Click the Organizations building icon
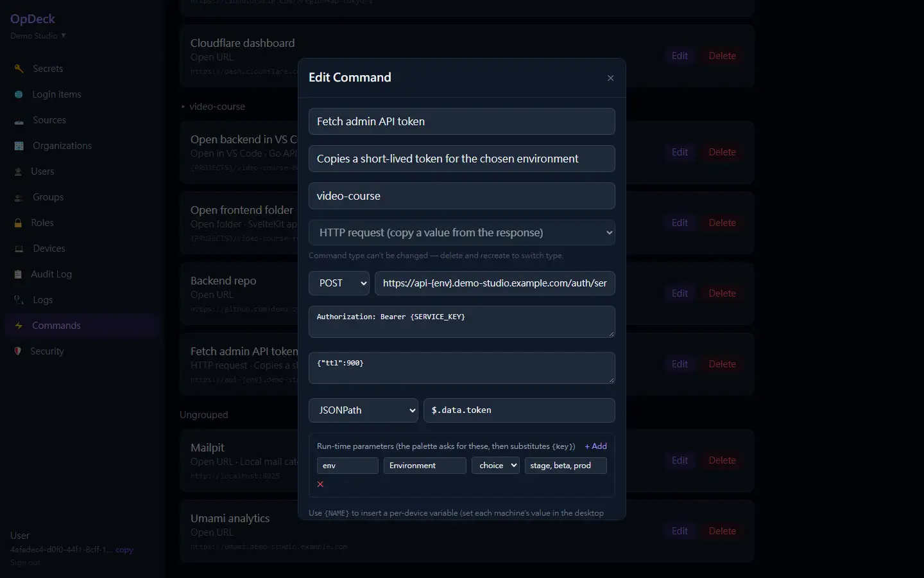 point(19,146)
